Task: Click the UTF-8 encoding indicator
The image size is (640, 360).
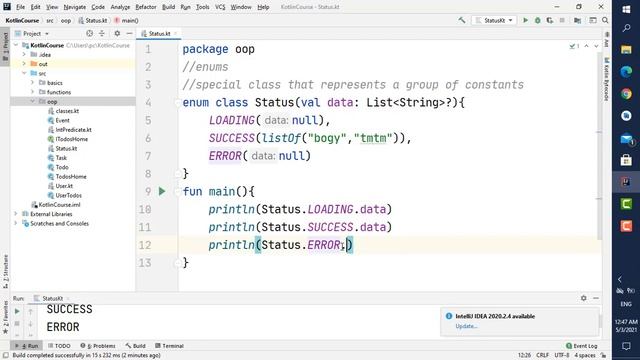Action: point(562,355)
